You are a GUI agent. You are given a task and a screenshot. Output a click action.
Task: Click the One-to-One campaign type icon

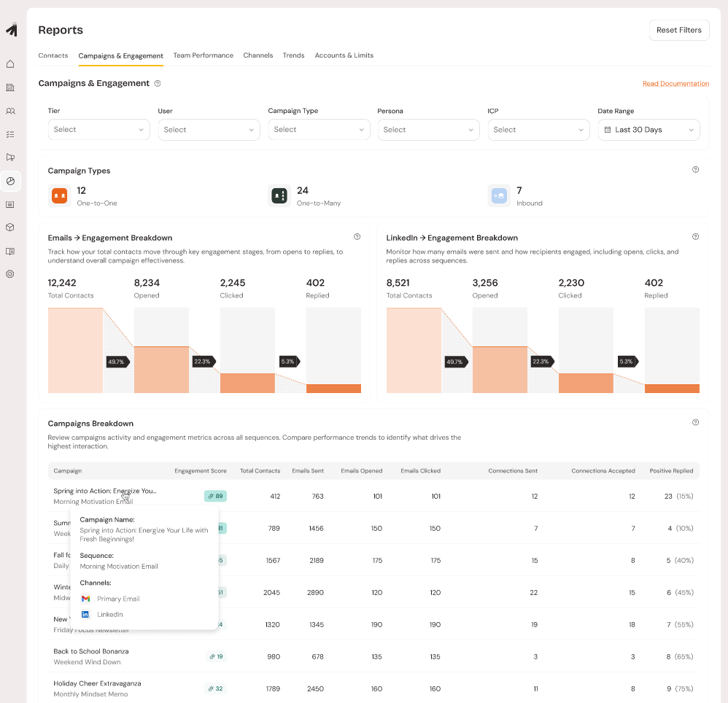(x=59, y=195)
